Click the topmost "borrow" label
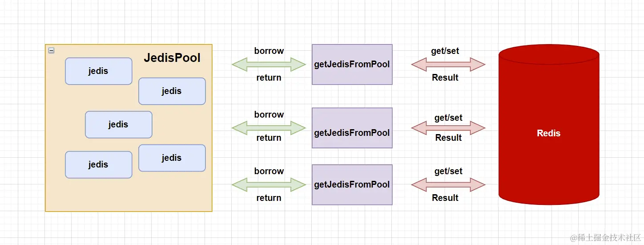The image size is (644, 245). [x=269, y=51]
